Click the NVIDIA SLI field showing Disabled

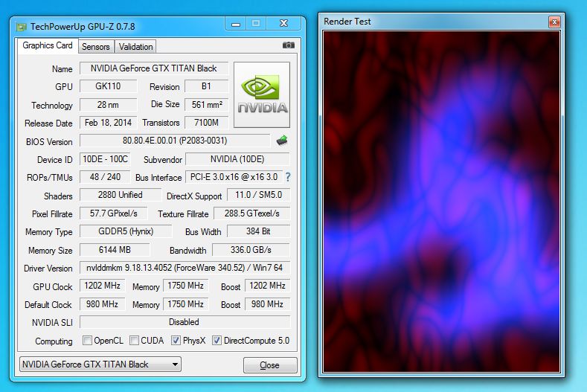[x=185, y=322]
